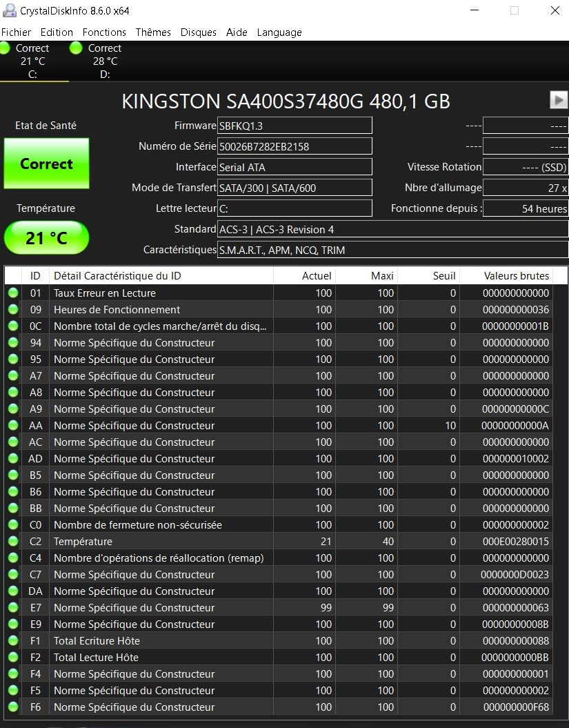Image resolution: width=569 pixels, height=728 pixels.
Task: Click green status dot for ID C4
Action: 13,558
